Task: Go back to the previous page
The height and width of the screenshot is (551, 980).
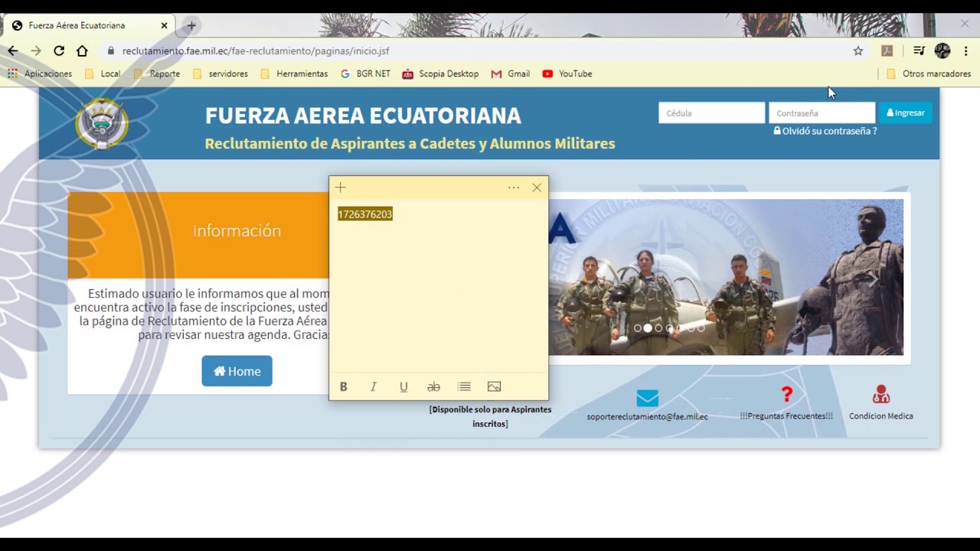Action: tap(13, 51)
